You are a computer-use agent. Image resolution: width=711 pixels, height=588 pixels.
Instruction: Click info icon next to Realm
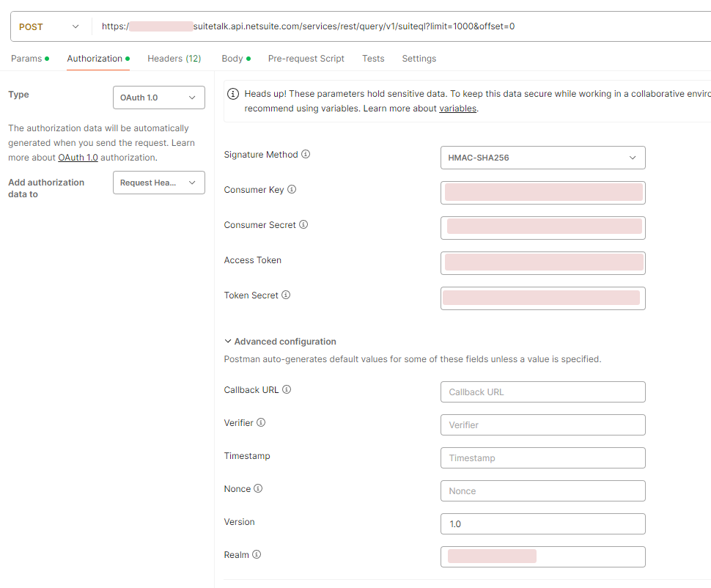click(x=257, y=555)
